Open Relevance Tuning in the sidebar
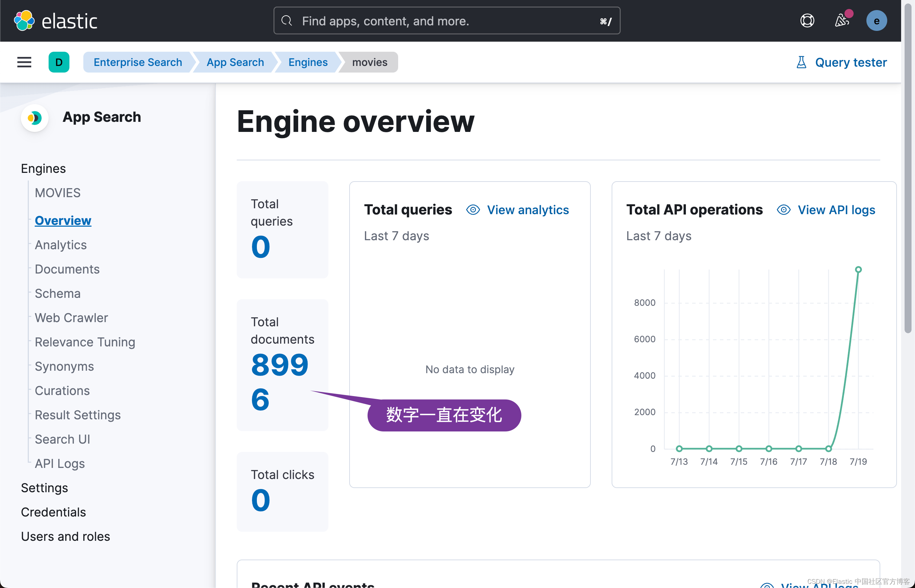The width and height of the screenshot is (915, 588). coord(85,342)
